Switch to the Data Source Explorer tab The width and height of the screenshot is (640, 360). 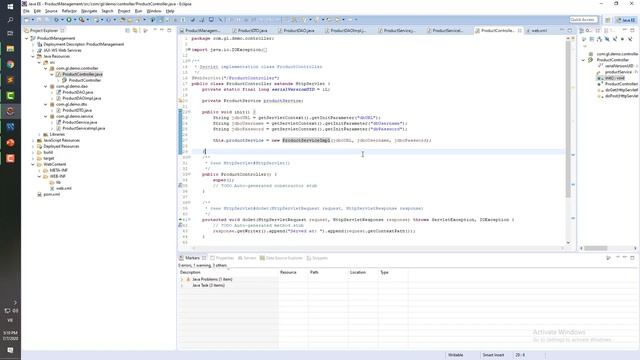[281, 258]
